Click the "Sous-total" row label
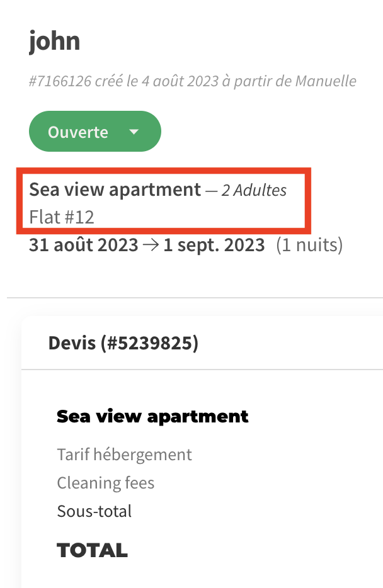The width and height of the screenshot is (383, 588). (94, 511)
